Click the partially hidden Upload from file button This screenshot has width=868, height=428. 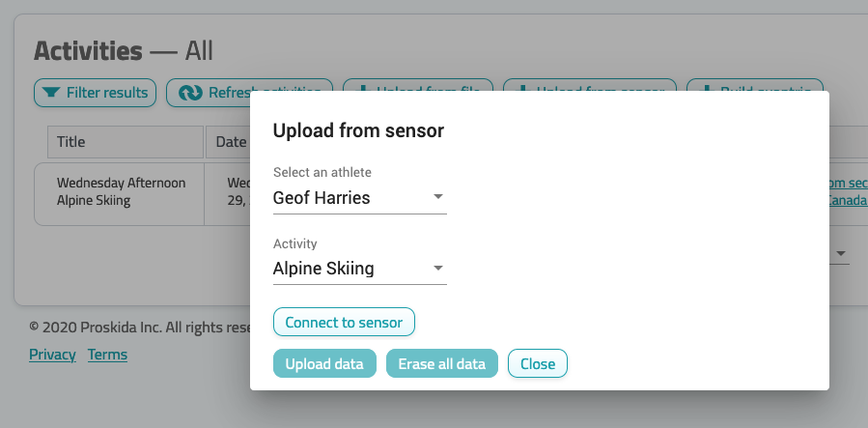[418, 85]
